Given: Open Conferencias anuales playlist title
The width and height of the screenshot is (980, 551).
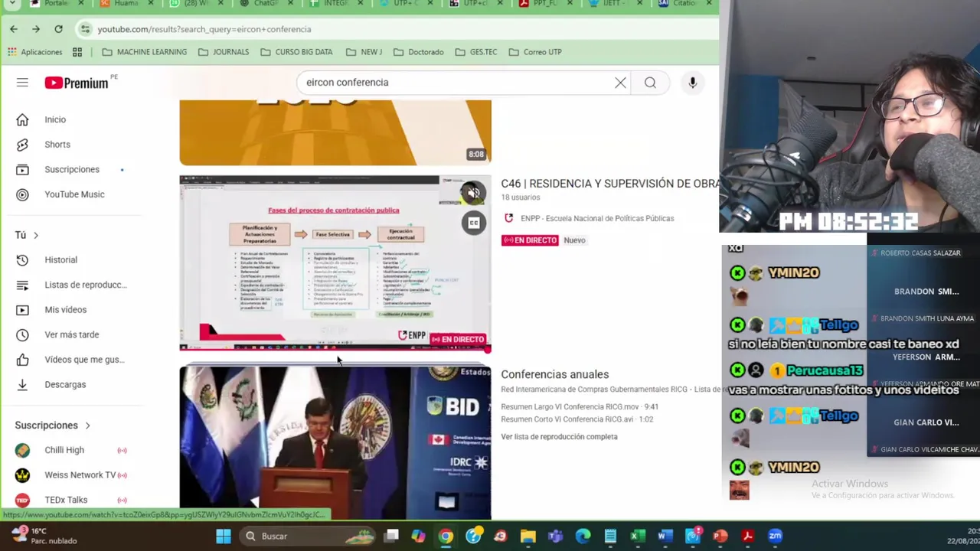Looking at the screenshot, I should [x=554, y=374].
